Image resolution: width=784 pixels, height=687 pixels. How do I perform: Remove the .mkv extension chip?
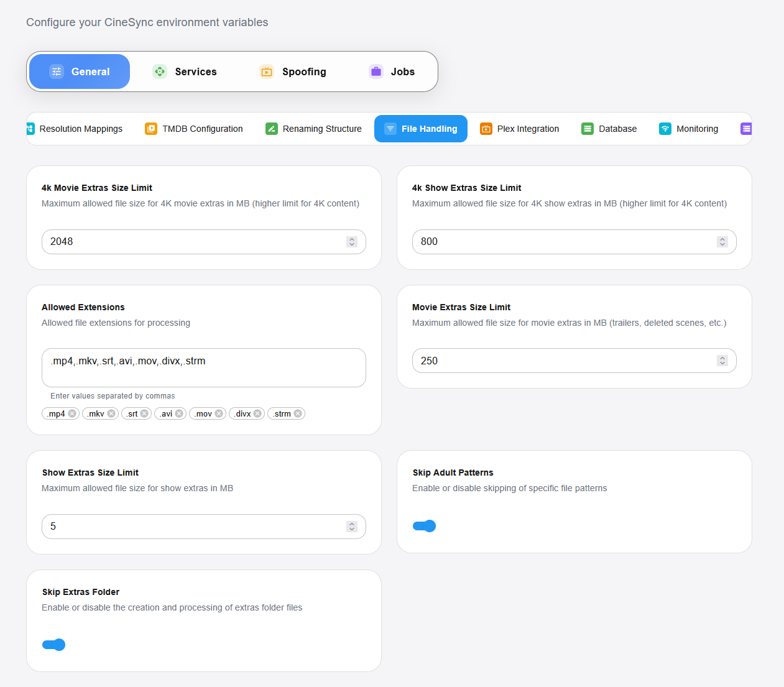pos(111,413)
